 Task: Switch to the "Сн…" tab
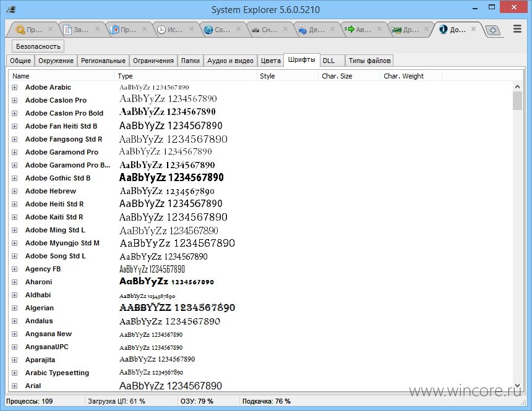pos(265,30)
